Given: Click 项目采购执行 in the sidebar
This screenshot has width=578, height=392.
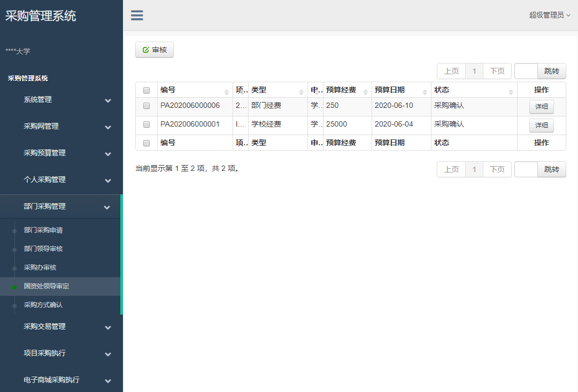Looking at the screenshot, I should coord(44,353).
